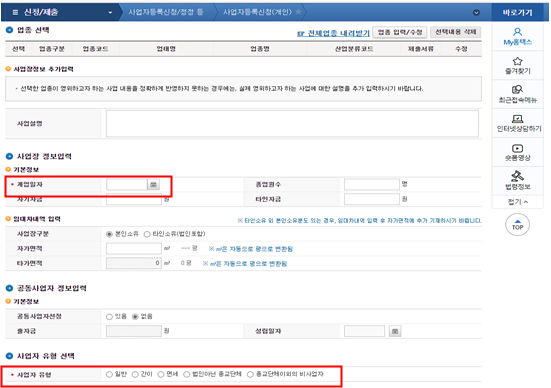Download list via 전체업종 내려받기 link
551x388 pixels.
pos(333,33)
